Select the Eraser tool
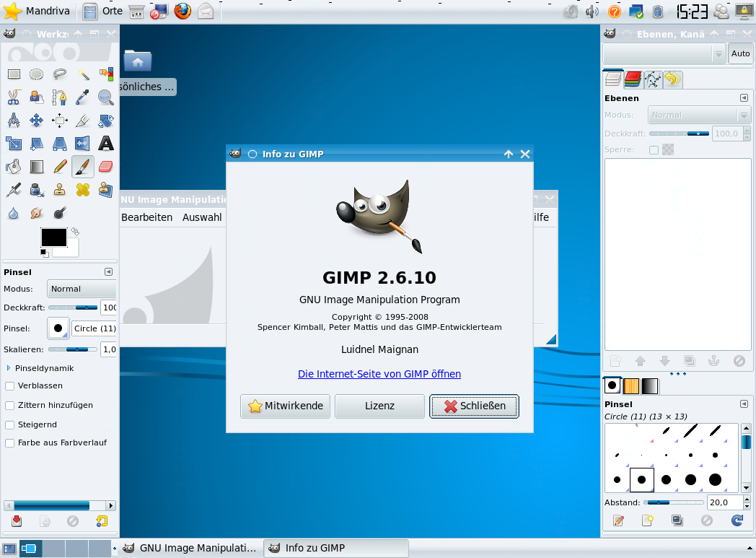The image size is (756, 558). (105, 166)
